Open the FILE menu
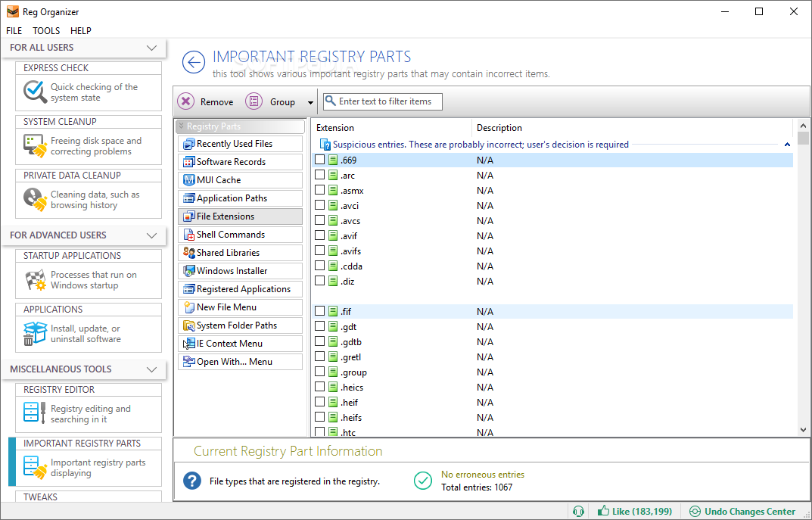Viewport: 812px width, 520px height. tap(14, 30)
